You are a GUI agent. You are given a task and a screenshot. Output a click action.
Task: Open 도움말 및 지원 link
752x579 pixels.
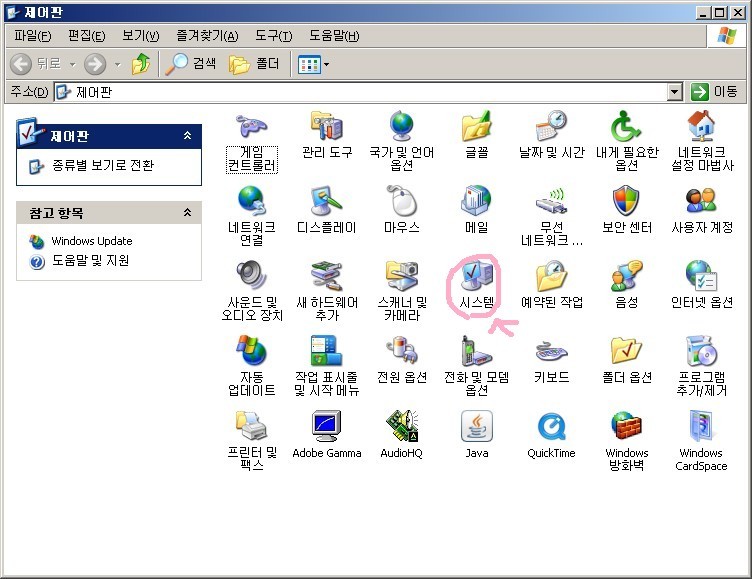[90, 260]
